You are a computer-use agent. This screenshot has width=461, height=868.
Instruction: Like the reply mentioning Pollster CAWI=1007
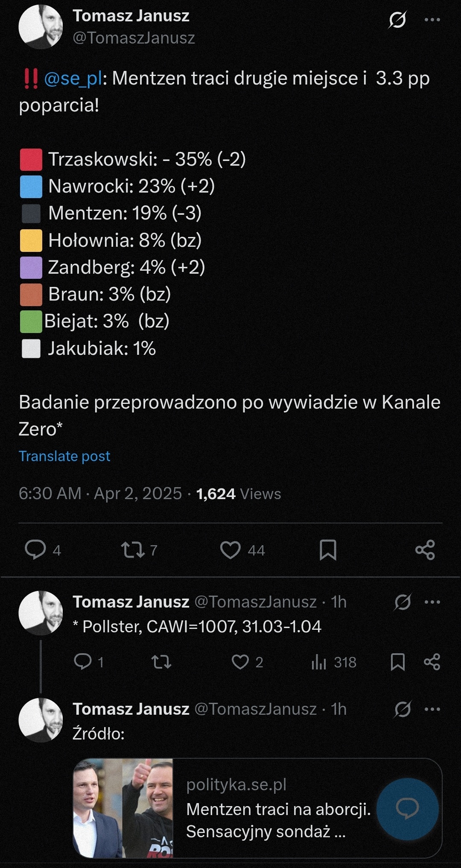[x=243, y=663]
